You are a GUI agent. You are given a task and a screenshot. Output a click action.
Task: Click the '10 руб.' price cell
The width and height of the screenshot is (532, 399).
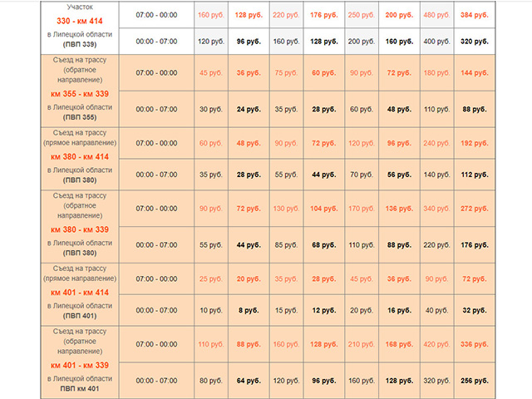210,310
